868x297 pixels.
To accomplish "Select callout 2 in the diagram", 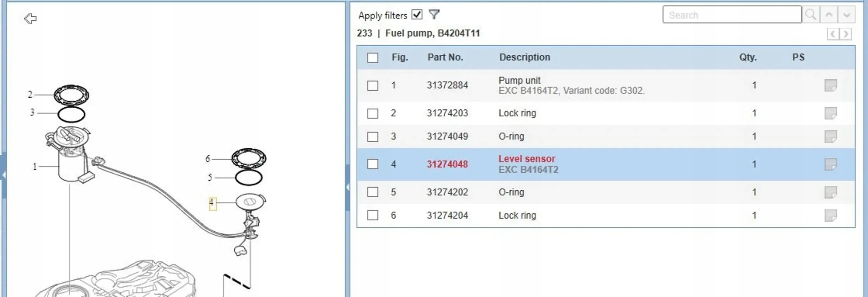I will coord(30,94).
